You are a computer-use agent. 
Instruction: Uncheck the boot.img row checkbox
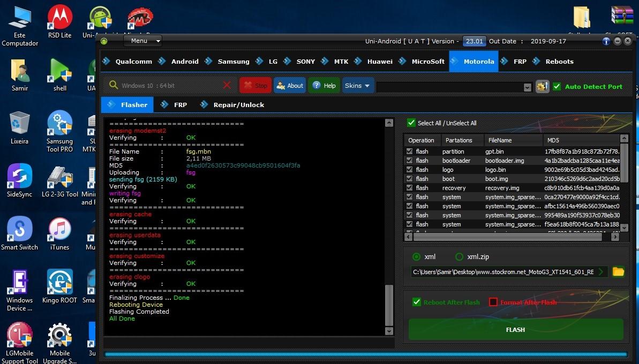tap(410, 178)
